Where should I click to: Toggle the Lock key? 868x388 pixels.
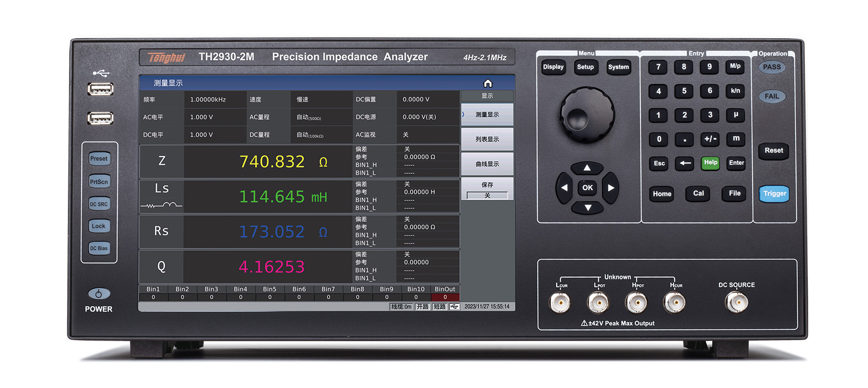(x=99, y=226)
